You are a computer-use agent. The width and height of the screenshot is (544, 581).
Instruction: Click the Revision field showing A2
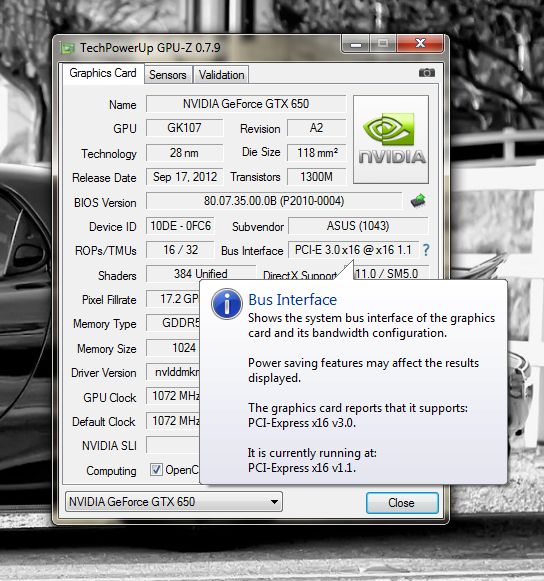(x=316, y=128)
